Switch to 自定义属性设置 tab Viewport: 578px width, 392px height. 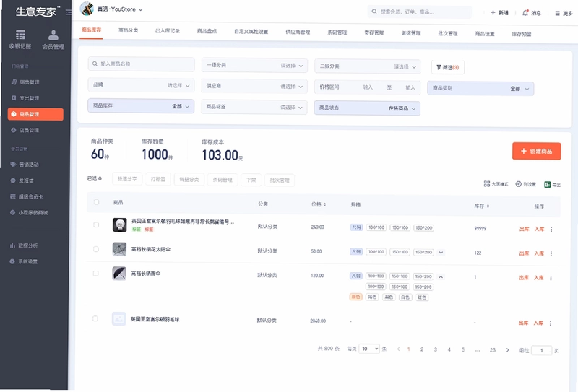[251, 32]
